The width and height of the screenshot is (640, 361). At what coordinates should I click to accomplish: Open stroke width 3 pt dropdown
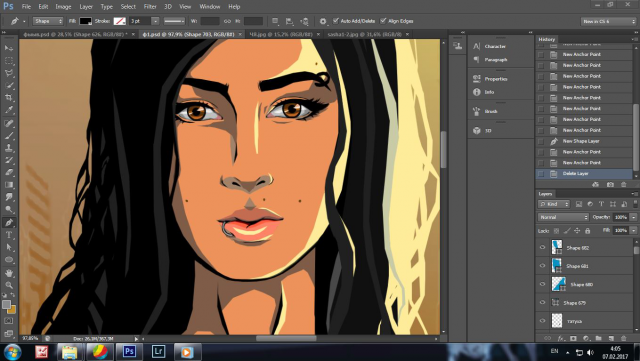tap(155, 21)
